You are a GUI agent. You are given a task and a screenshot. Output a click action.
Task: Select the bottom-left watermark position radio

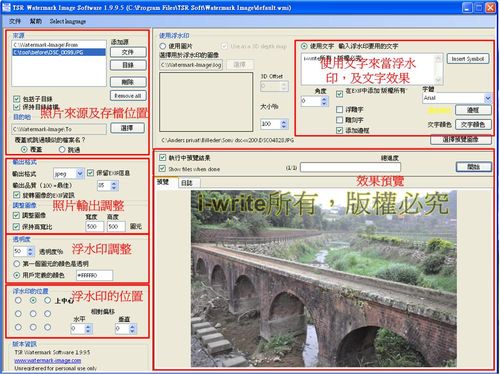pyautogui.click(x=18, y=327)
